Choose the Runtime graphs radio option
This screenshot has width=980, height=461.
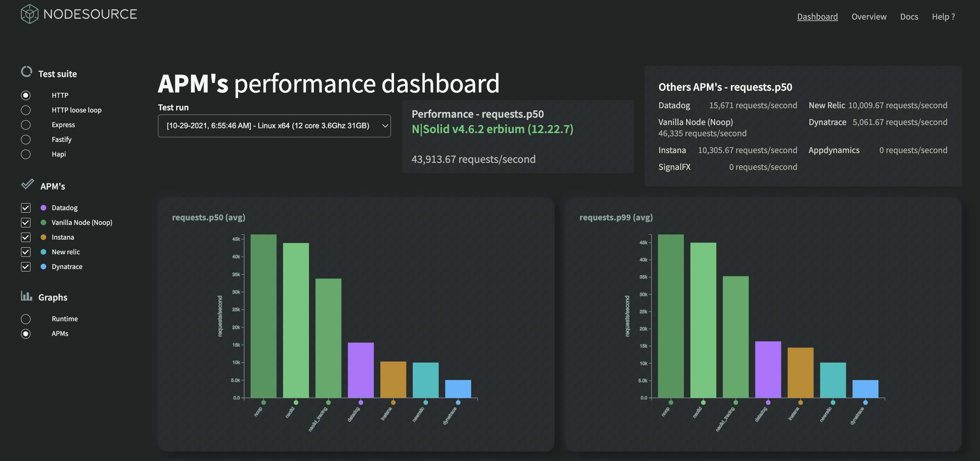[x=26, y=319]
